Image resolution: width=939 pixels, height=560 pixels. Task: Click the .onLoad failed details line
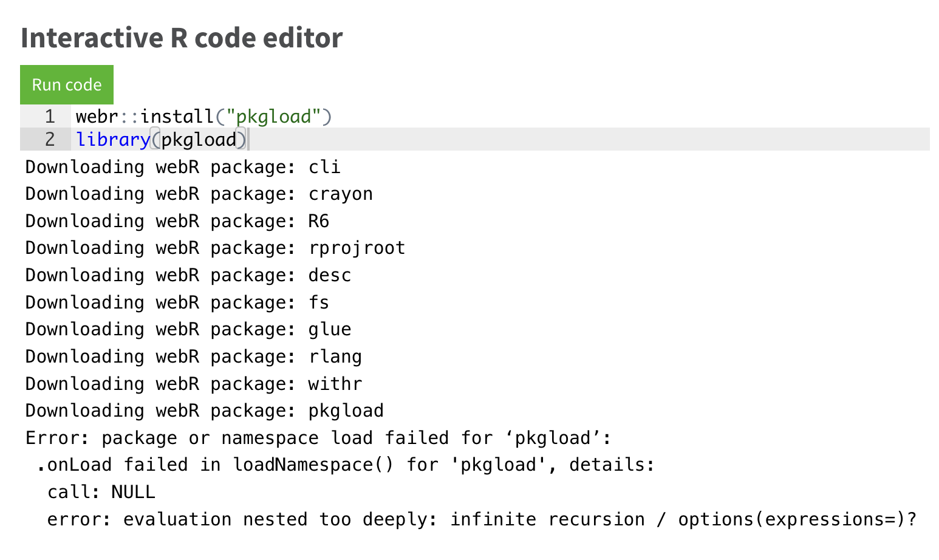(345, 464)
